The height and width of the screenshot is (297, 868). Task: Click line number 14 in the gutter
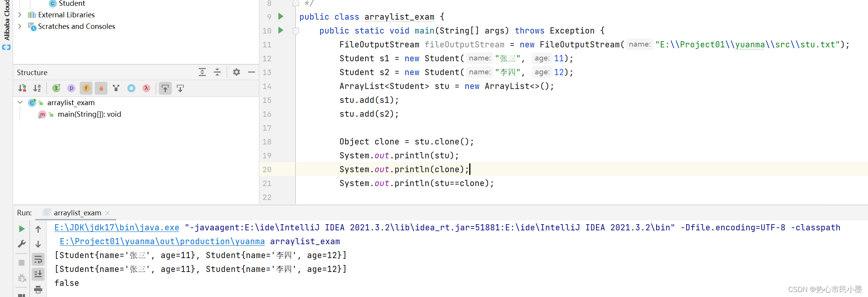tap(267, 86)
